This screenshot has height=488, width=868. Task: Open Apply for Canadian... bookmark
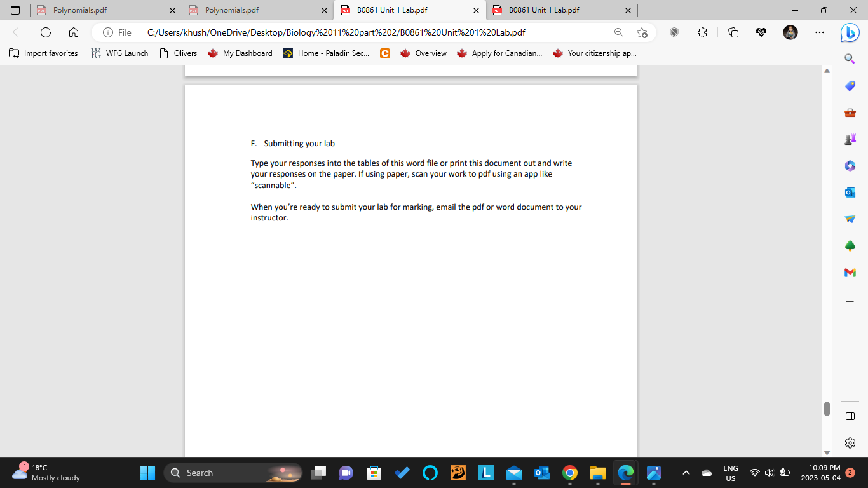click(499, 53)
